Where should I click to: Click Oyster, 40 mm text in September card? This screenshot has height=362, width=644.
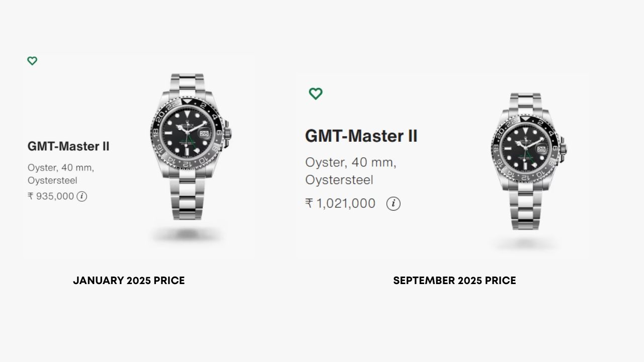[x=351, y=163]
